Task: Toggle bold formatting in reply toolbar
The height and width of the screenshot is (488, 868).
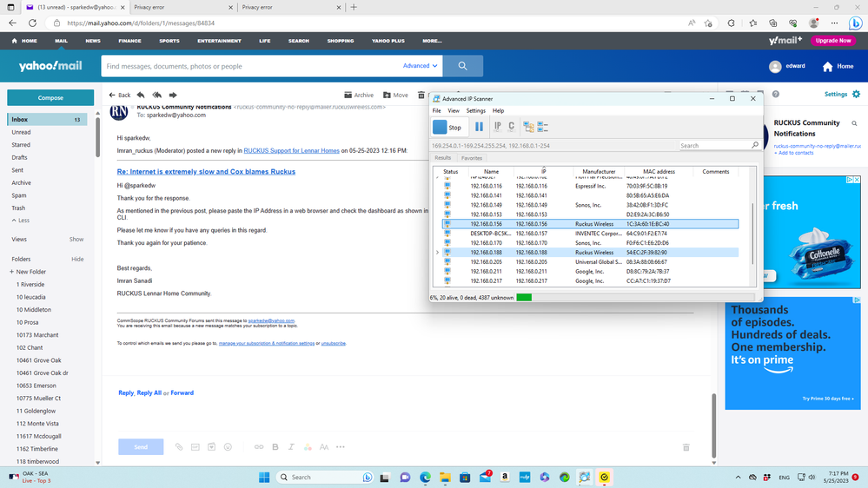Action: (x=275, y=447)
